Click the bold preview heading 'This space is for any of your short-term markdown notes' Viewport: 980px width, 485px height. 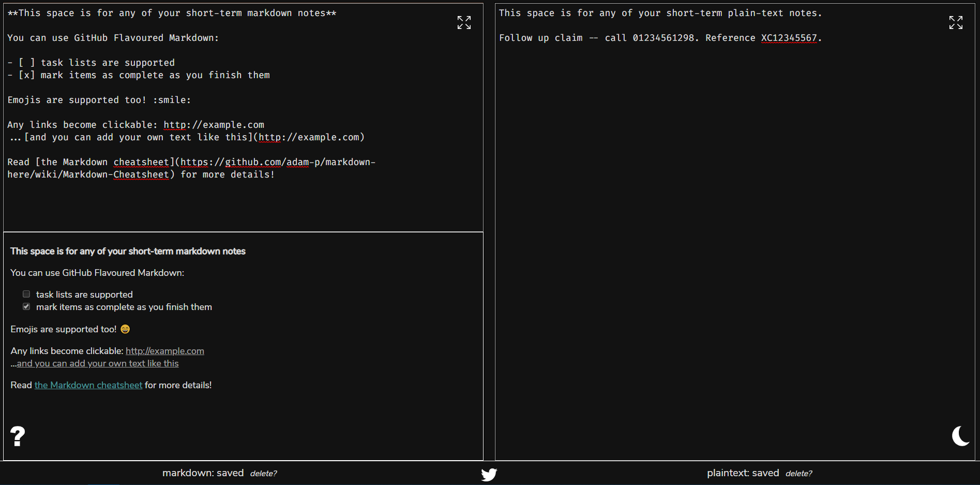click(x=128, y=251)
